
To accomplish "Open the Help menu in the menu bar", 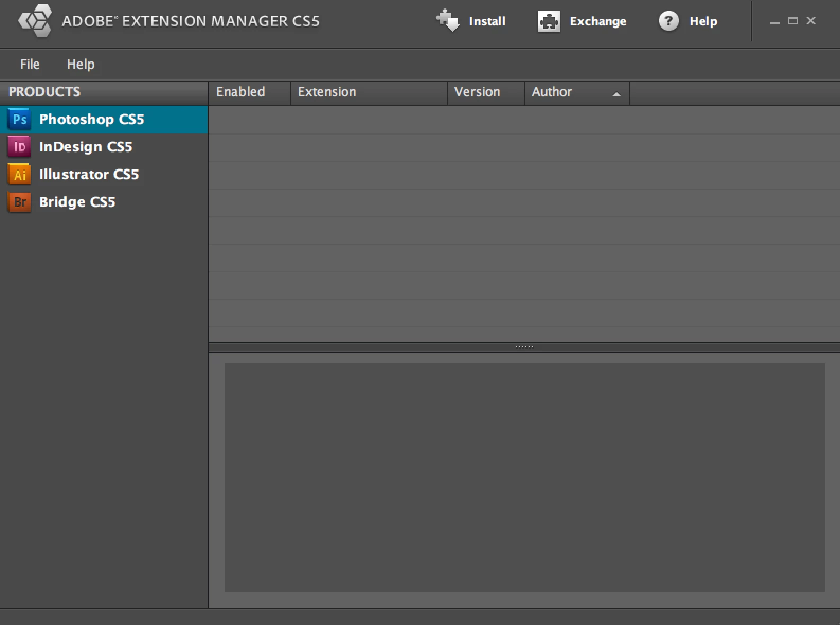I will click(x=81, y=64).
